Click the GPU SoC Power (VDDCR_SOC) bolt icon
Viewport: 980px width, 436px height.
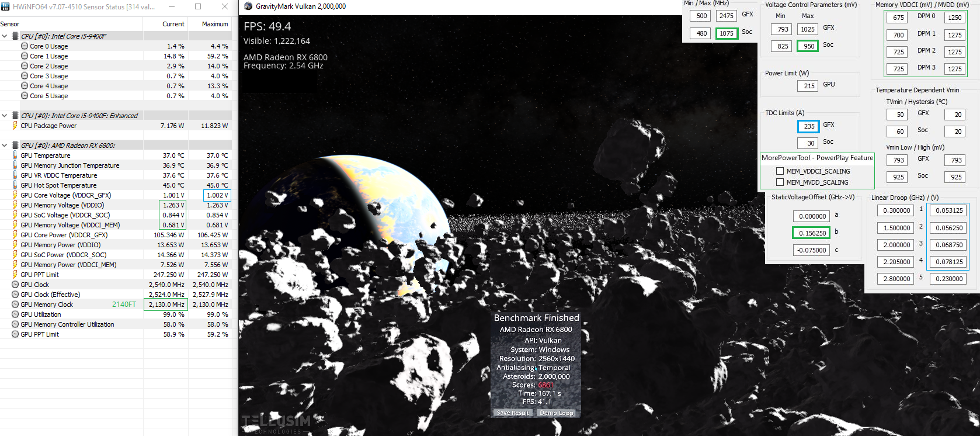pos(15,255)
